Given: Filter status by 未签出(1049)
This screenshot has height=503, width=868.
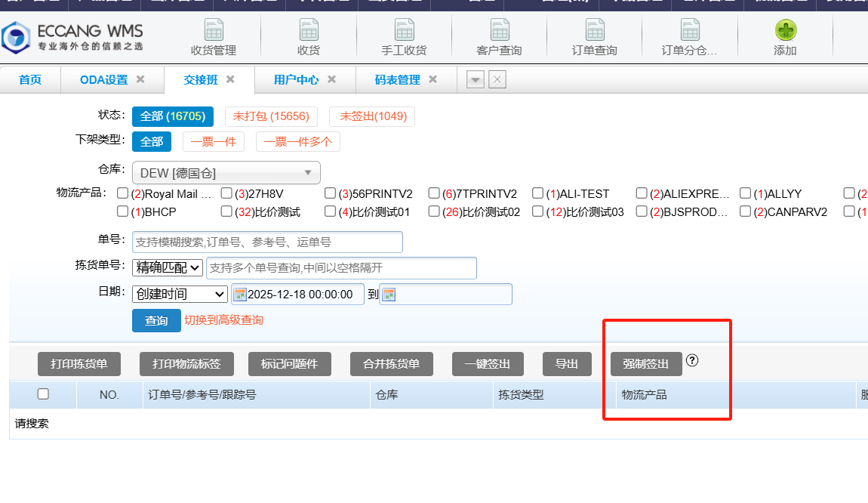Looking at the screenshot, I should point(372,116).
